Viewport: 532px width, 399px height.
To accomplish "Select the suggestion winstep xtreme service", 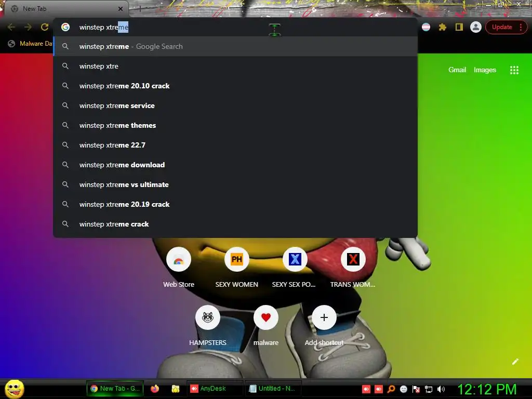I will (235, 105).
